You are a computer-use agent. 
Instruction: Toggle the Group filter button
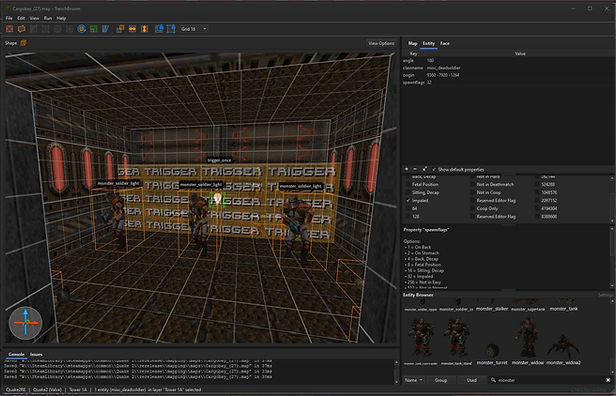point(441,380)
